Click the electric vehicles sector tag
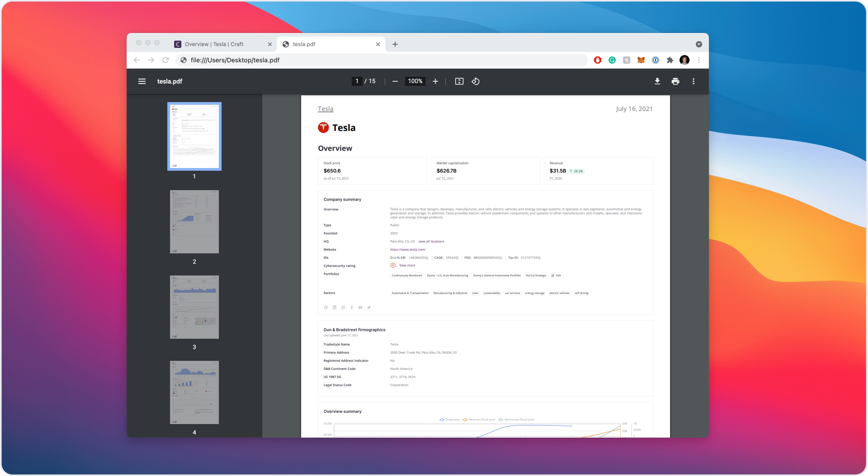Image resolution: width=868 pixels, height=476 pixels. (x=559, y=293)
